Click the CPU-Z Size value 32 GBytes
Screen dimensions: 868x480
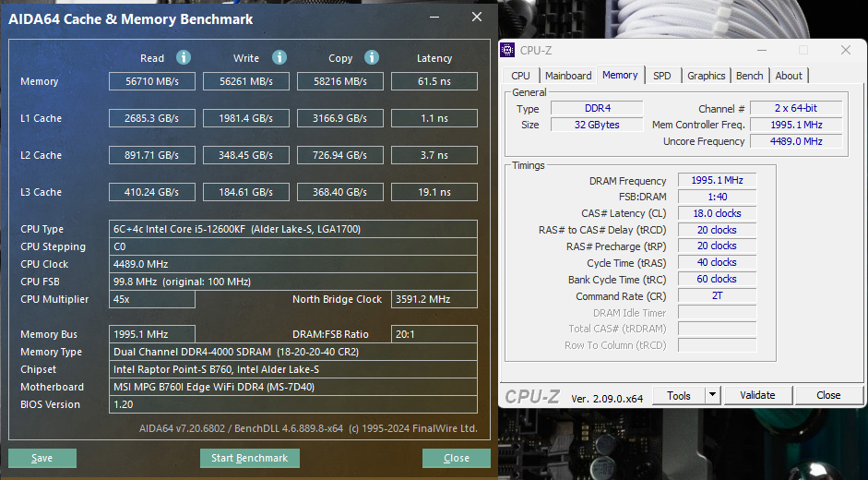click(597, 125)
